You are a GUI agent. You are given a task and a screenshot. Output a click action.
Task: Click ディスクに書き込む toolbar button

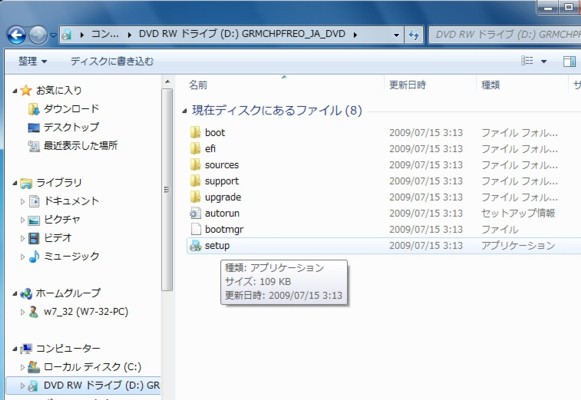112,61
